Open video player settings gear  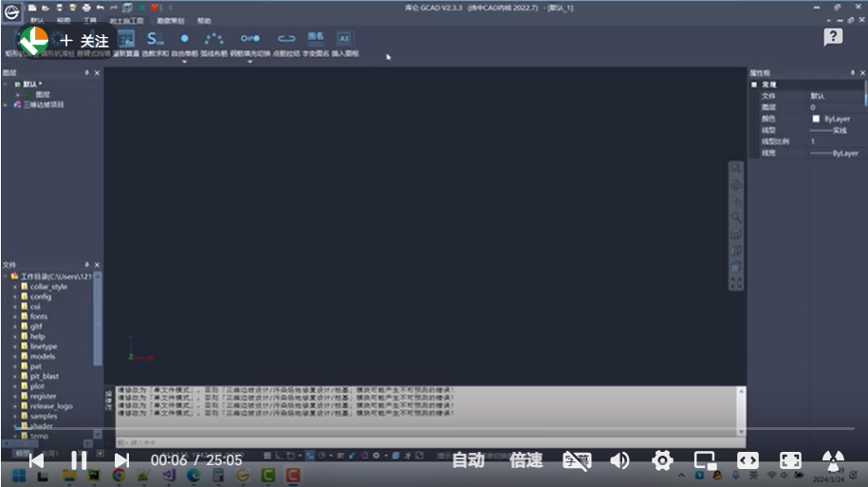tap(662, 460)
